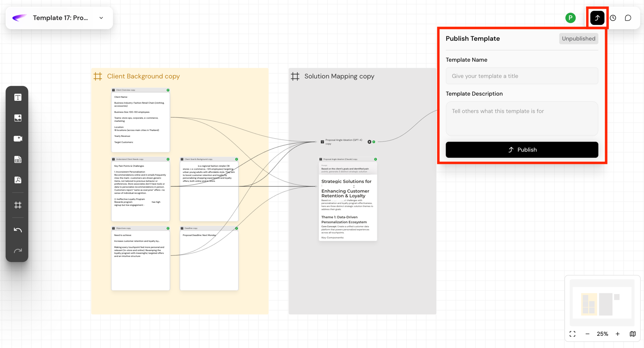Insert a table document node
644x348 pixels.
point(18,160)
